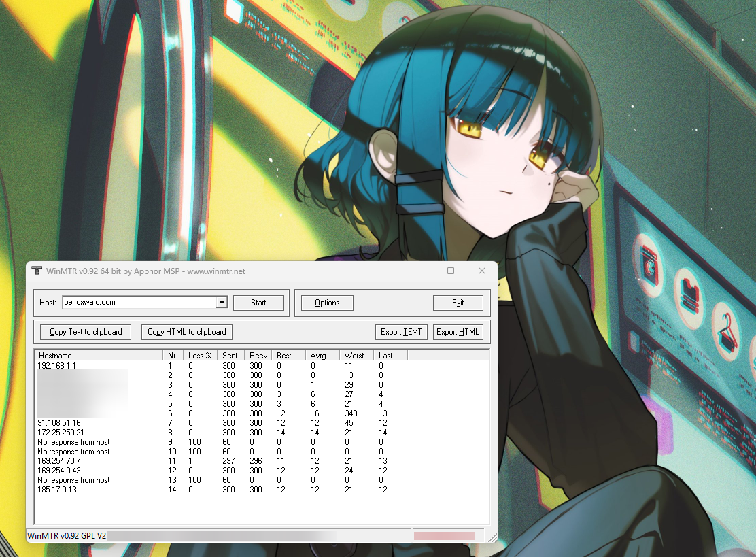
Task: Click the Nr column header
Action: coord(173,356)
